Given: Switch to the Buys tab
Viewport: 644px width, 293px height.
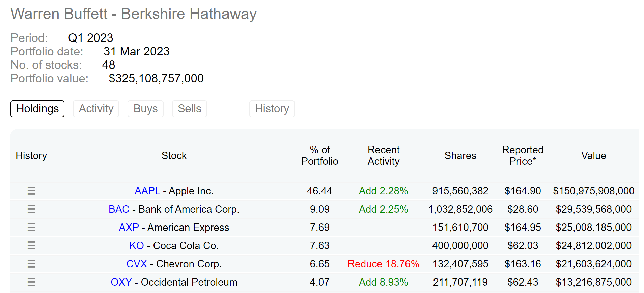Looking at the screenshot, I should click(x=145, y=109).
